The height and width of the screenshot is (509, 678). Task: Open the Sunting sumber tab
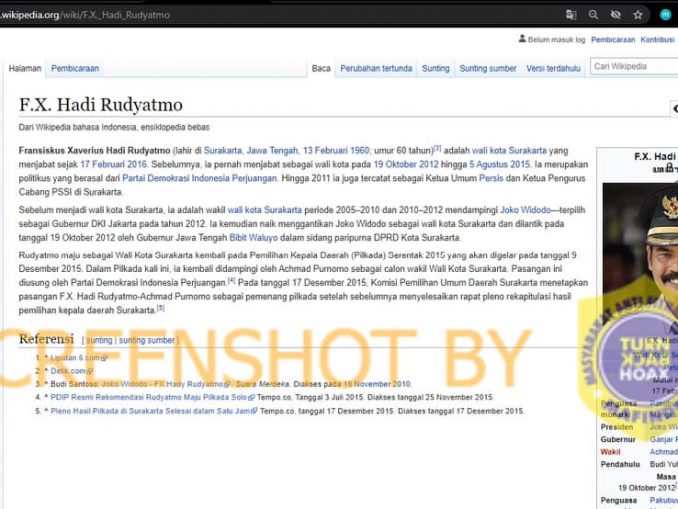coord(488,68)
